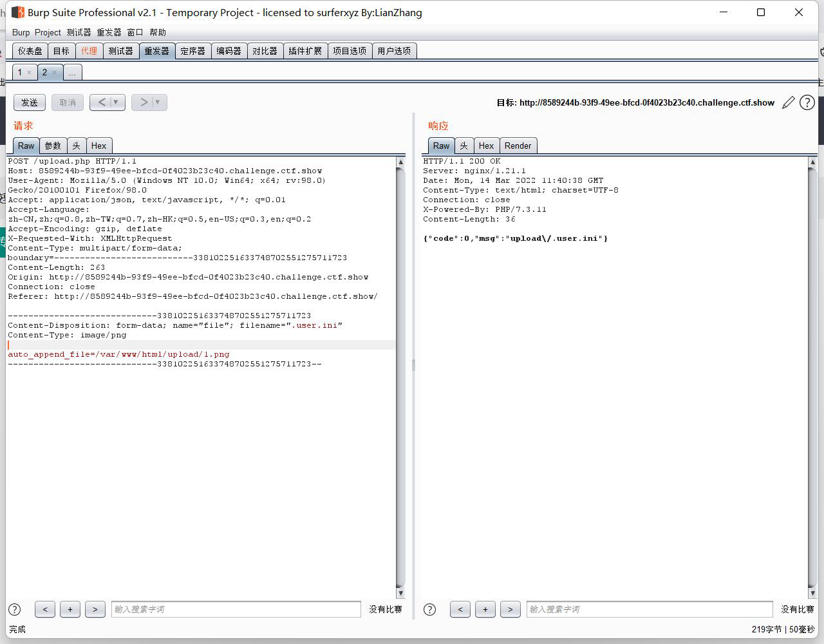Open new Repeater tab with ... button
This screenshot has width=824, height=644.
72,72
